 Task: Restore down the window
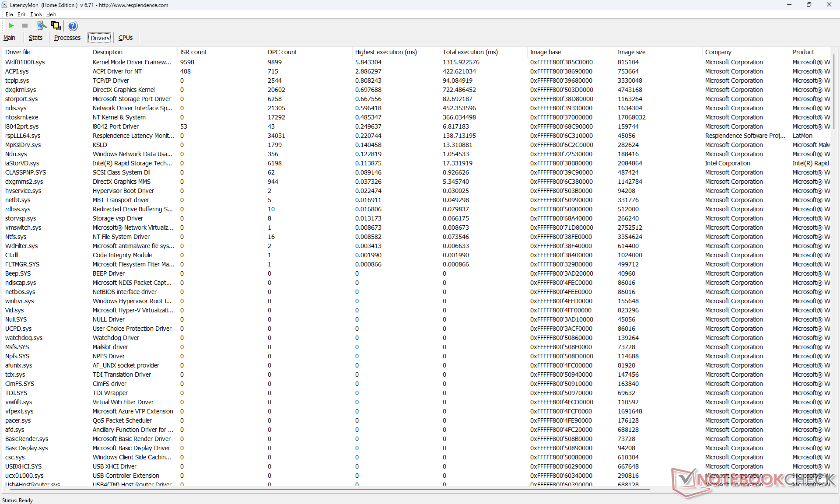[x=808, y=5]
